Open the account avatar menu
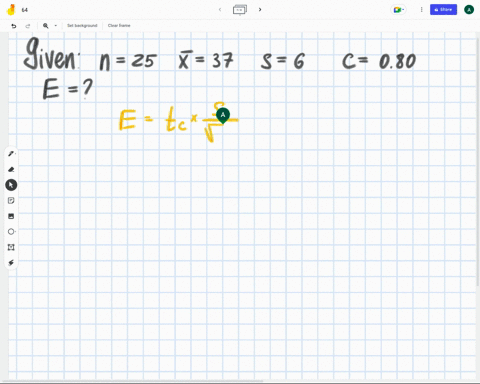This screenshot has width=480, height=384. click(x=469, y=10)
